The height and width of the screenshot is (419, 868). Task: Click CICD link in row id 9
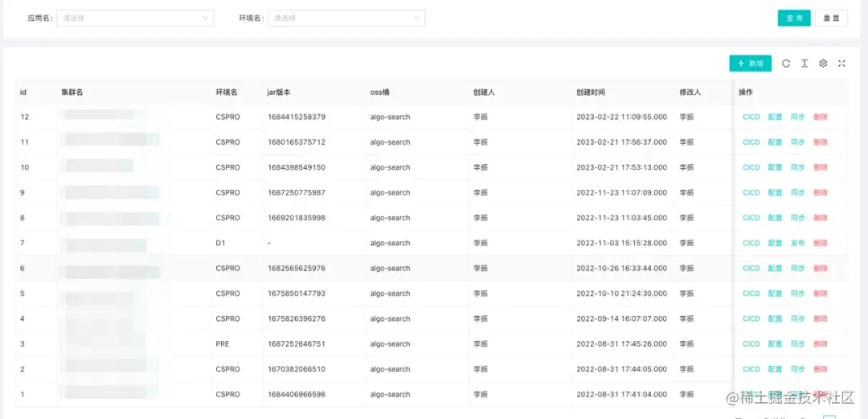click(x=751, y=192)
